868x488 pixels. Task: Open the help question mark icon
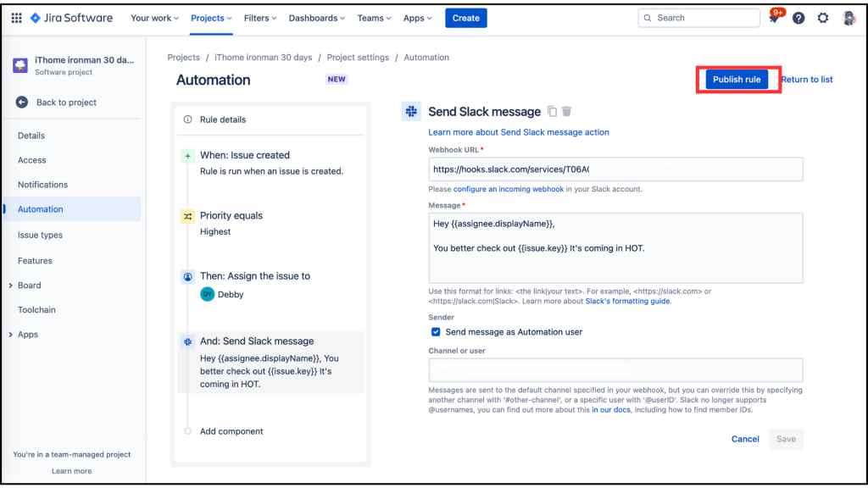click(798, 18)
